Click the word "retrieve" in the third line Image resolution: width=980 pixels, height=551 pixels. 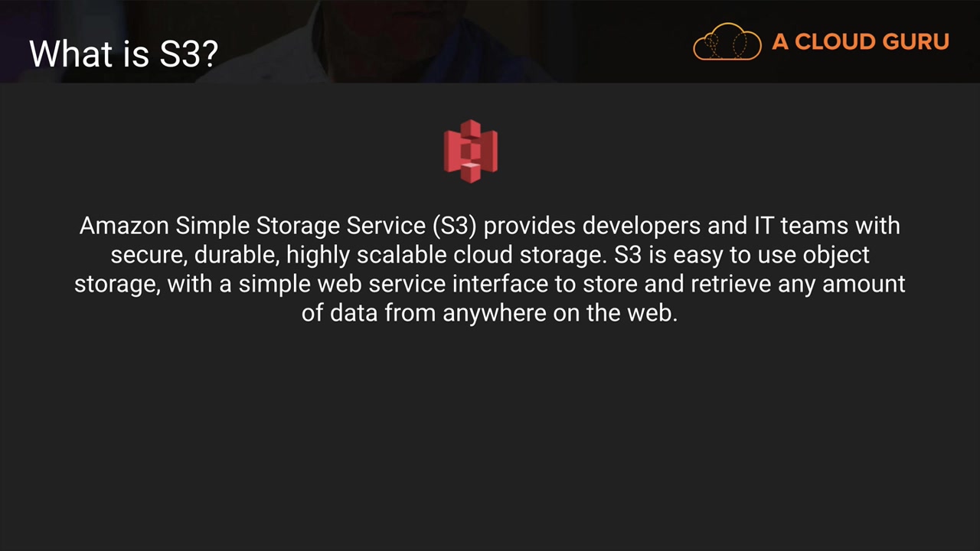point(731,285)
